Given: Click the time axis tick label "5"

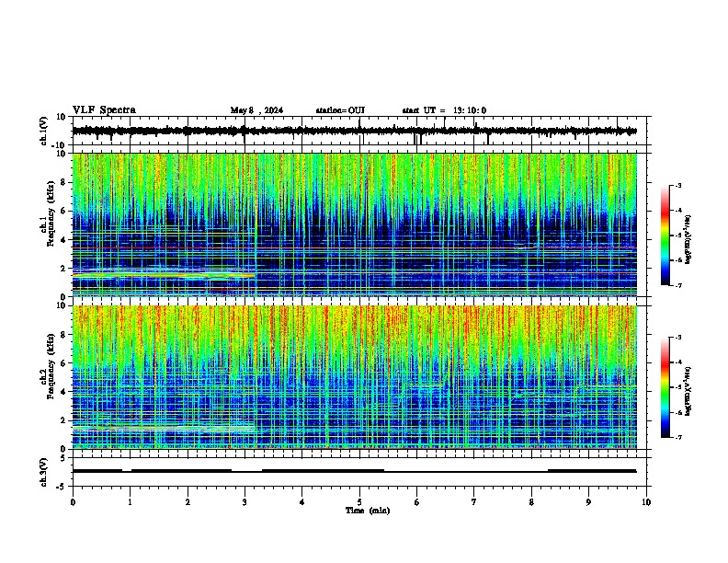Looking at the screenshot, I should (x=359, y=502).
